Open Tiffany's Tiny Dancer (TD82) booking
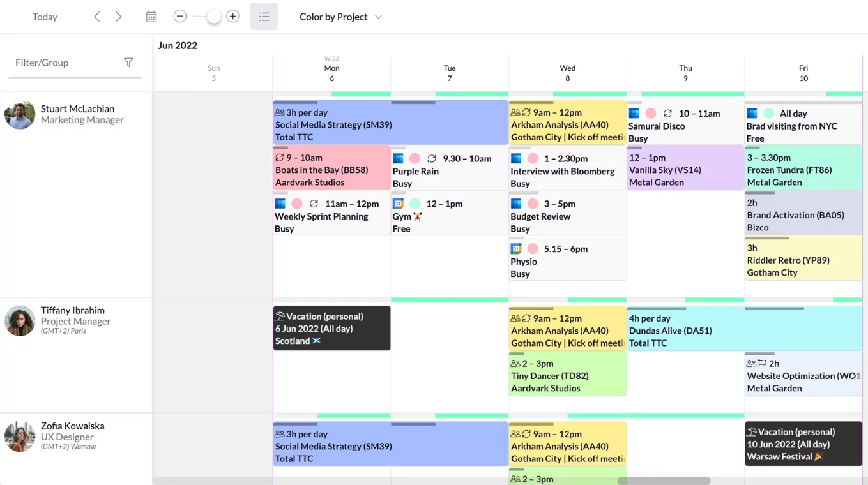This screenshot has height=485, width=868. click(x=567, y=374)
